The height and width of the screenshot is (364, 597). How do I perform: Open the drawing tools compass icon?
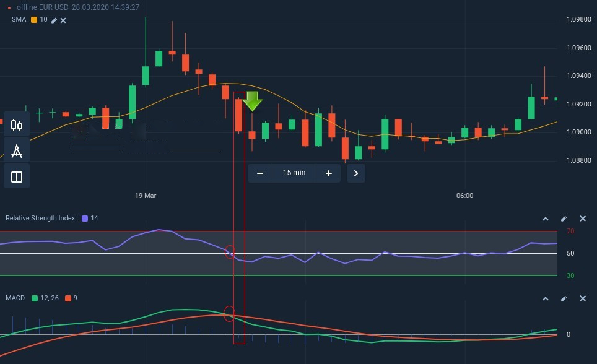coord(17,151)
